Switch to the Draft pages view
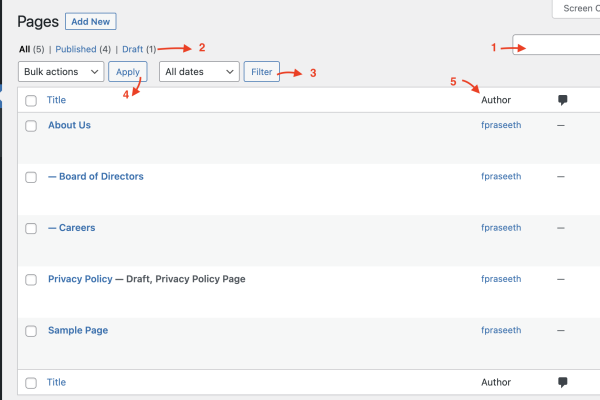Image resolution: width=600 pixels, height=400 pixels. click(133, 48)
